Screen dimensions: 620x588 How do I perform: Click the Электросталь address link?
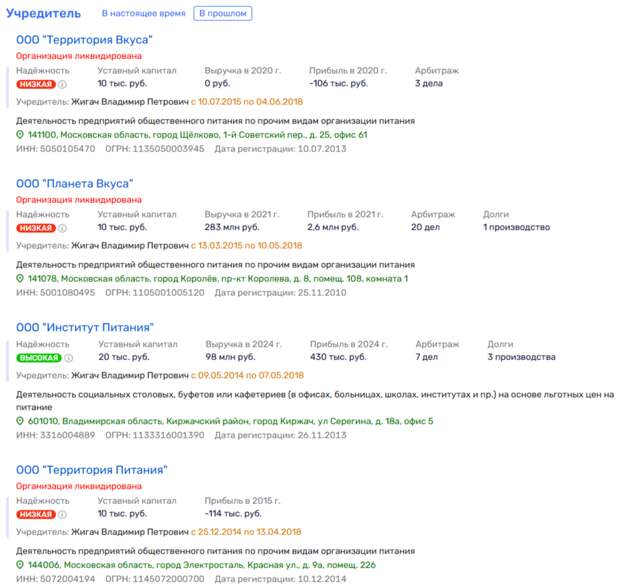[x=215, y=564]
